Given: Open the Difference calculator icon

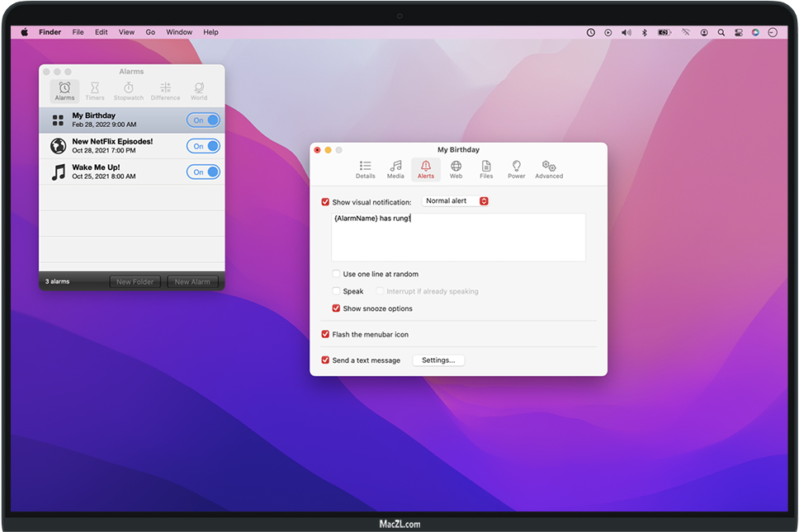Looking at the screenshot, I should (x=165, y=91).
